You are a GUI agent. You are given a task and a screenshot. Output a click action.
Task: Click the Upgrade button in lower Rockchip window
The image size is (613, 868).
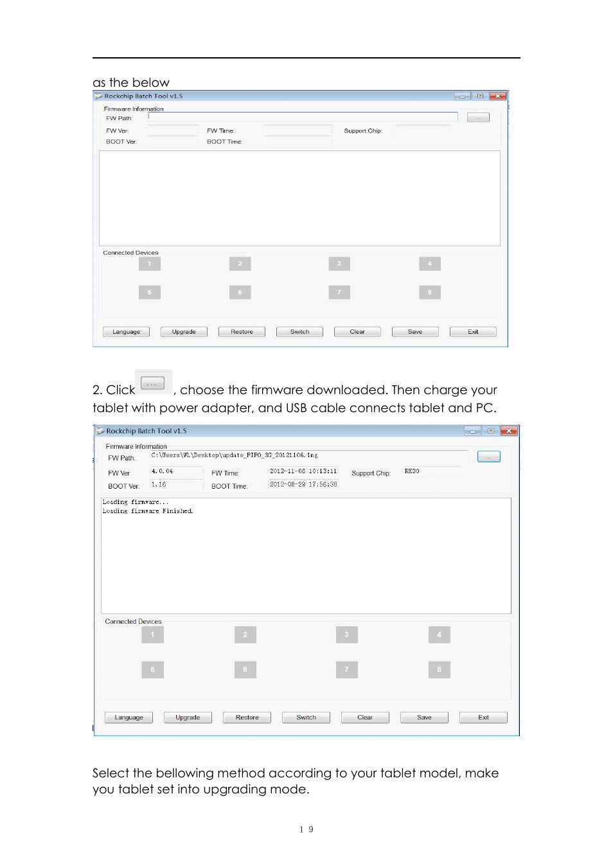tap(188, 718)
